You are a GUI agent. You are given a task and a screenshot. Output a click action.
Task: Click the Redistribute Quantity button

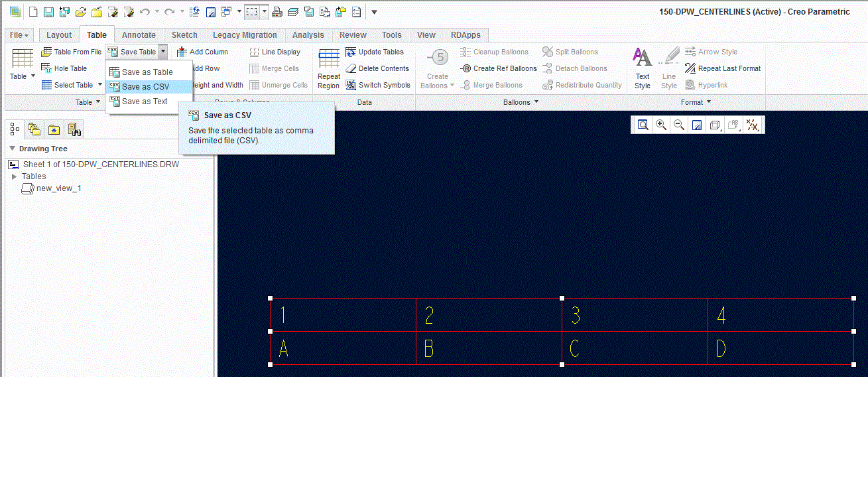pos(582,85)
